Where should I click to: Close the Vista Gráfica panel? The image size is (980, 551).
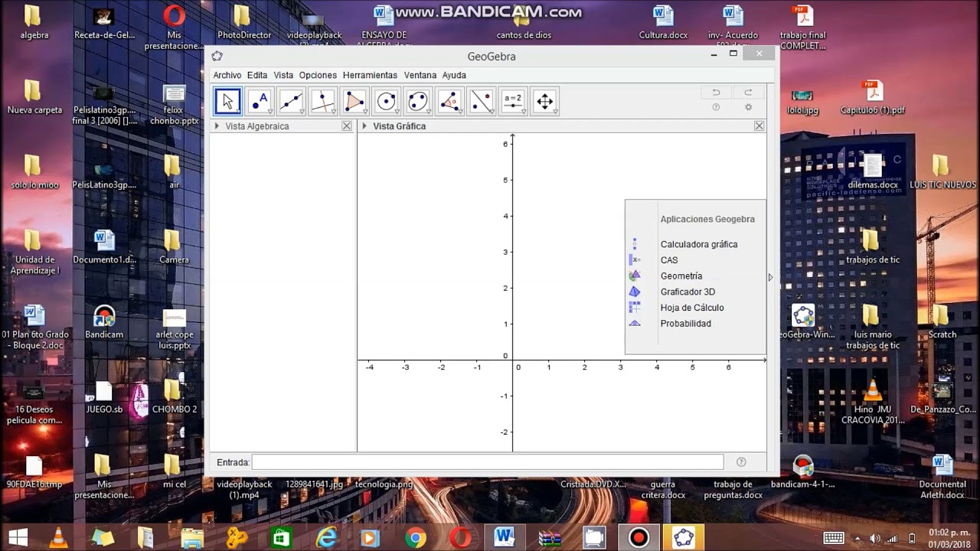(759, 126)
